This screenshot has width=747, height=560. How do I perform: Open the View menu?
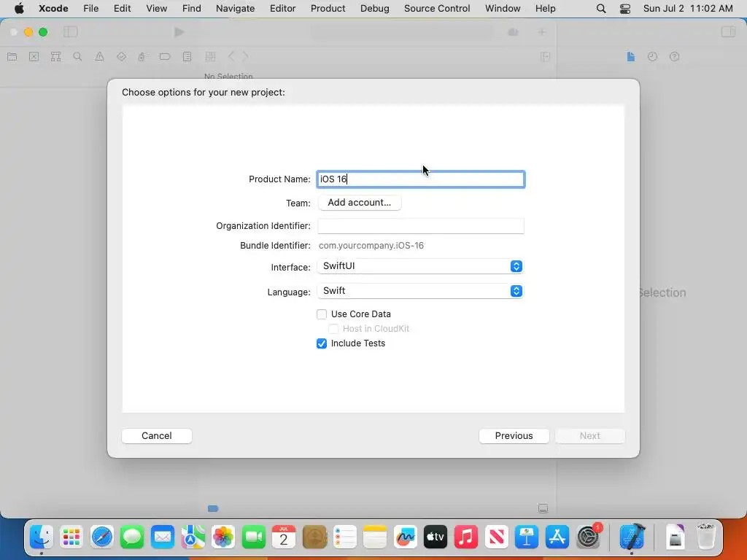(x=156, y=9)
